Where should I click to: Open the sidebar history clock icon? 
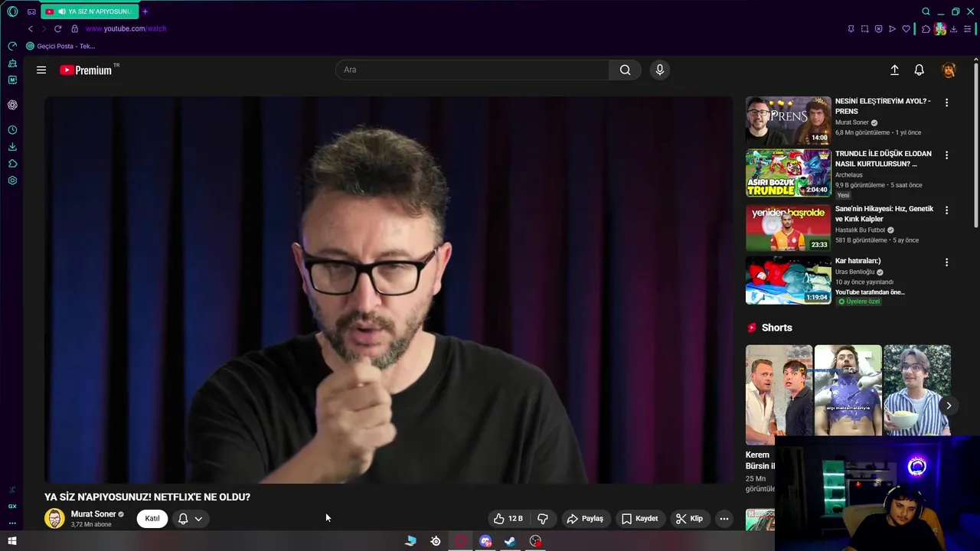tap(12, 130)
